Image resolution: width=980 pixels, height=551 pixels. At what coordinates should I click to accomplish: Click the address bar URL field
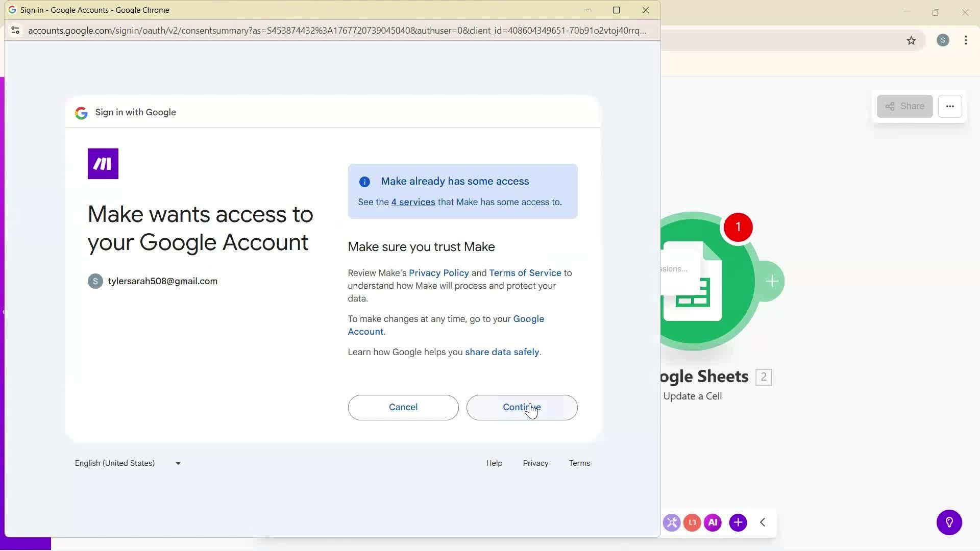[x=337, y=30]
